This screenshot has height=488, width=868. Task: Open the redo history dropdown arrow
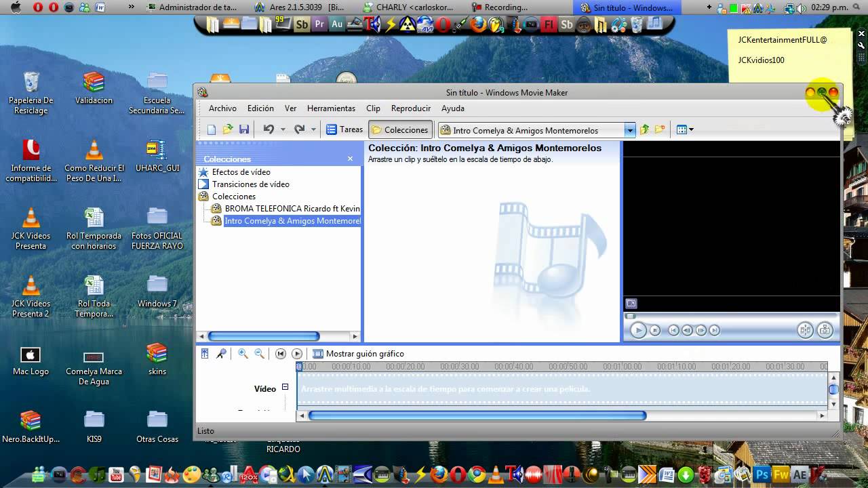coord(313,129)
